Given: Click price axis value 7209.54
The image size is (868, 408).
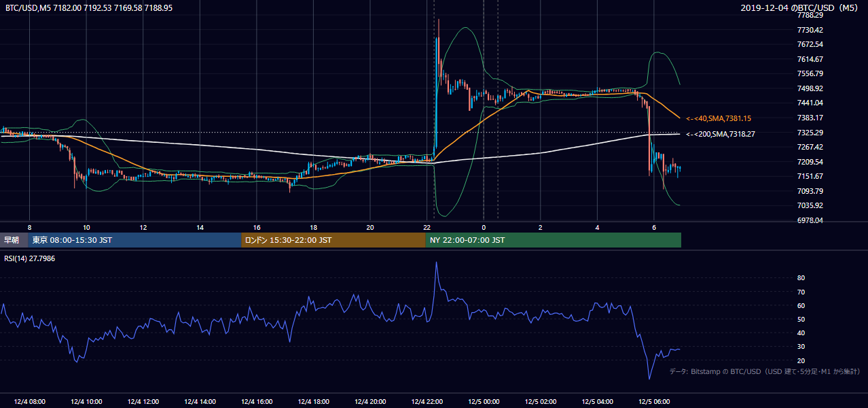Looking at the screenshot, I should click(x=810, y=162).
